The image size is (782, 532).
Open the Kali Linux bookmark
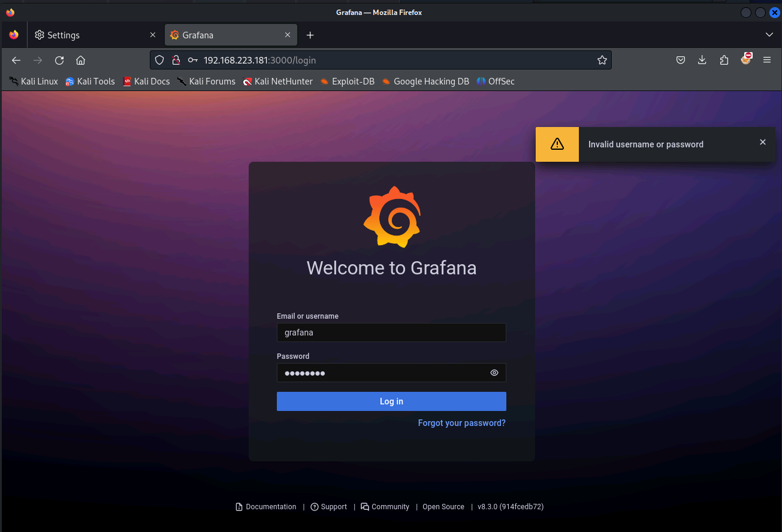pos(34,81)
